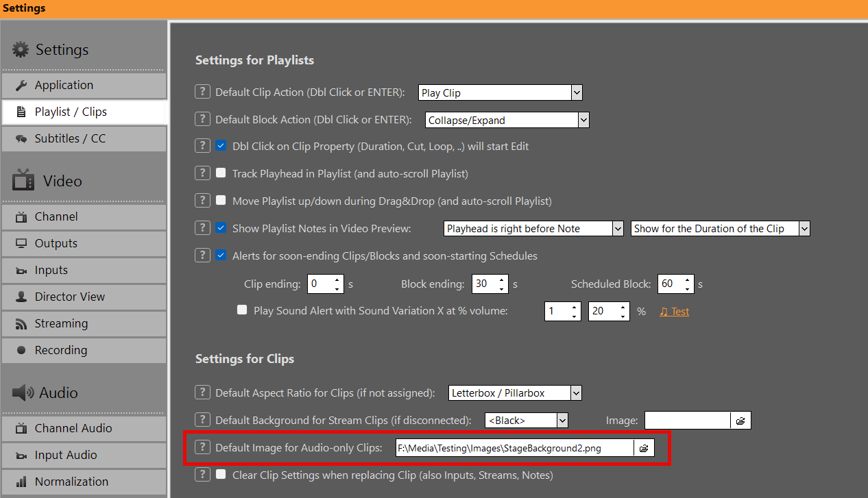Enable Track Playhead in Playlist checkbox
868x498 pixels.
221,173
